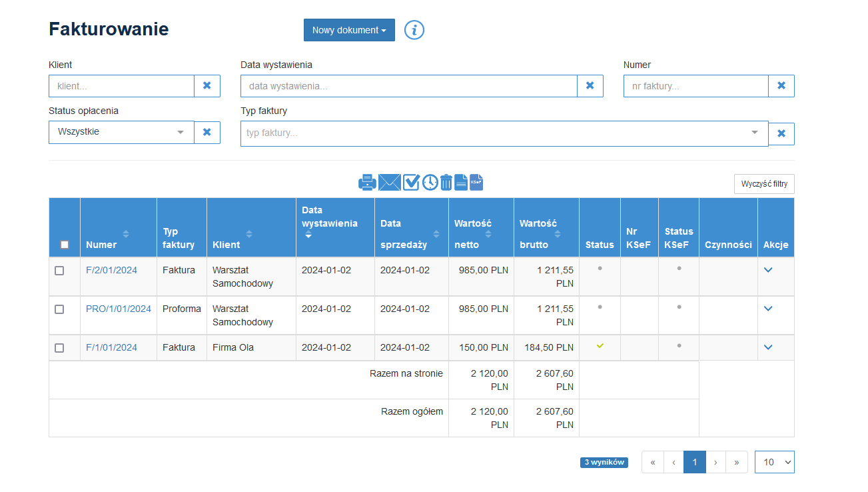Open the info icon beside Nowy dokument
The width and height of the screenshot is (868, 492).
414,30
